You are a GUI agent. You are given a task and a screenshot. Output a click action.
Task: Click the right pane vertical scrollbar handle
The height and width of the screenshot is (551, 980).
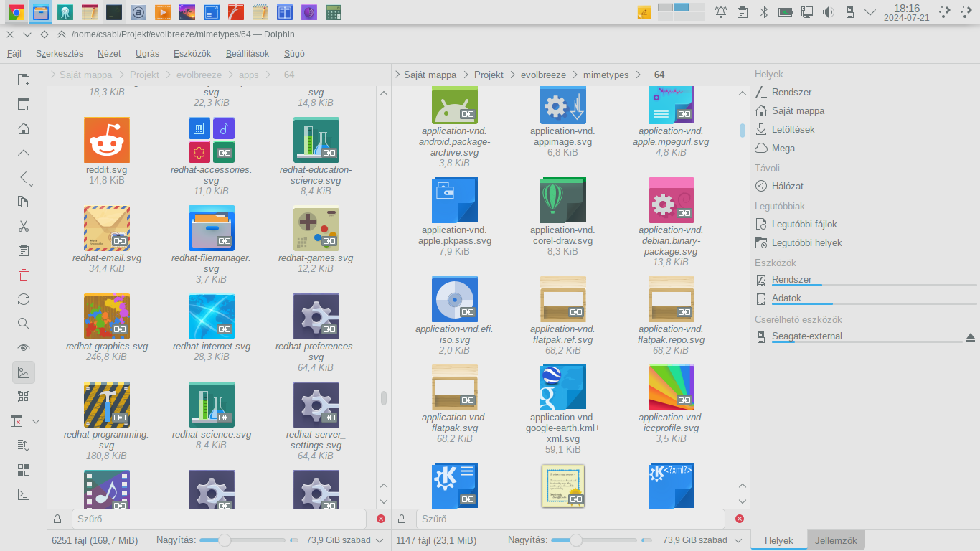[x=743, y=130]
